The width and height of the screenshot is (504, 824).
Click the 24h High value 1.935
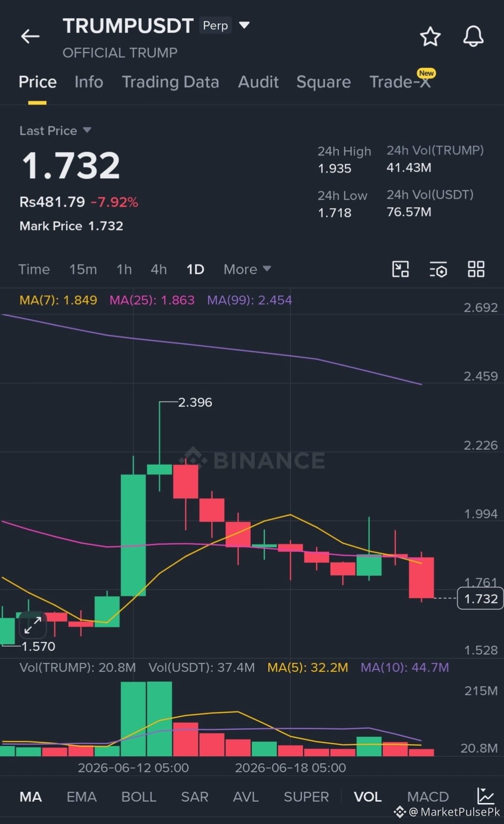point(335,168)
